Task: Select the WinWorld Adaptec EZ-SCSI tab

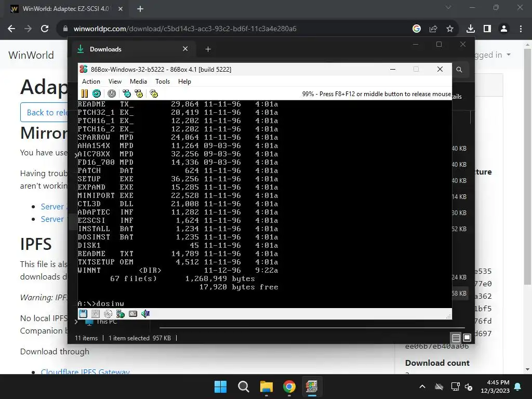Action: pos(66,9)
